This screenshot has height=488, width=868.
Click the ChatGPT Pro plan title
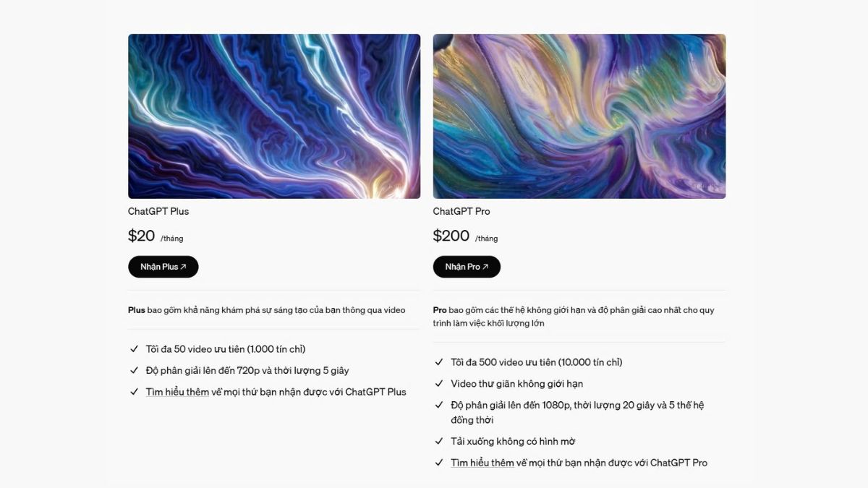click(x=461, y=211)
